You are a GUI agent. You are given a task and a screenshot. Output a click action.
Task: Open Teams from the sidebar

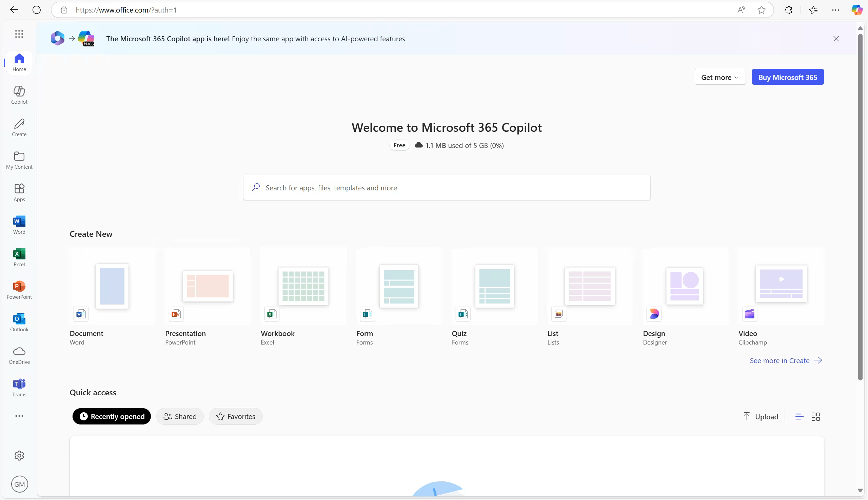click(19, 387)
